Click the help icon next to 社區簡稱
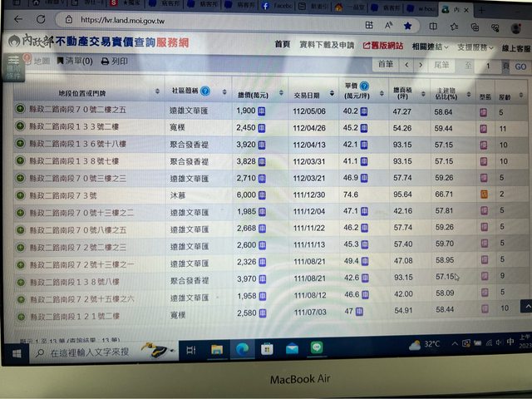The height and width of the screenshot is (399, 532). tap(205, 91)
